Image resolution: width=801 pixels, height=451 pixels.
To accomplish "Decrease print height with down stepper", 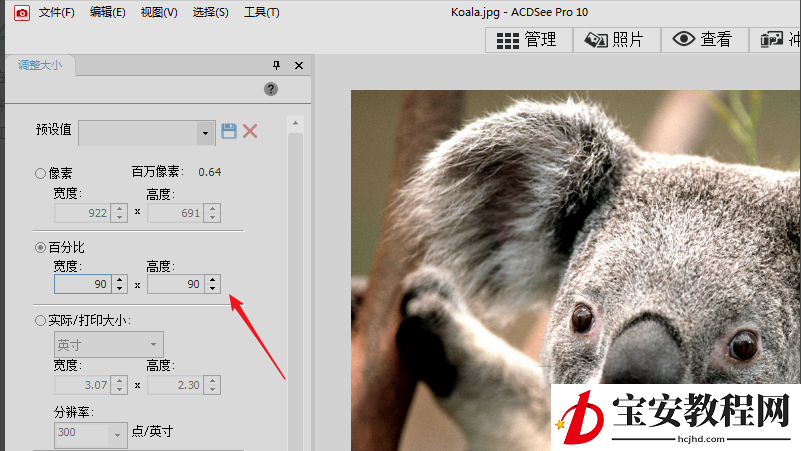I will (213, 390).
